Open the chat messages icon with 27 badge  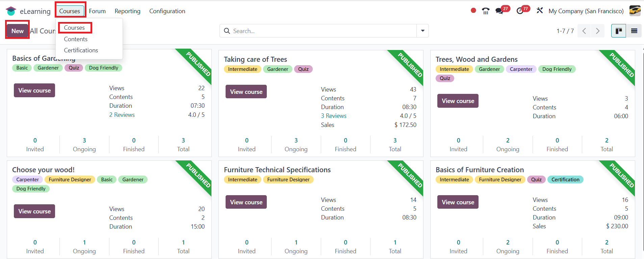(499, 11)
